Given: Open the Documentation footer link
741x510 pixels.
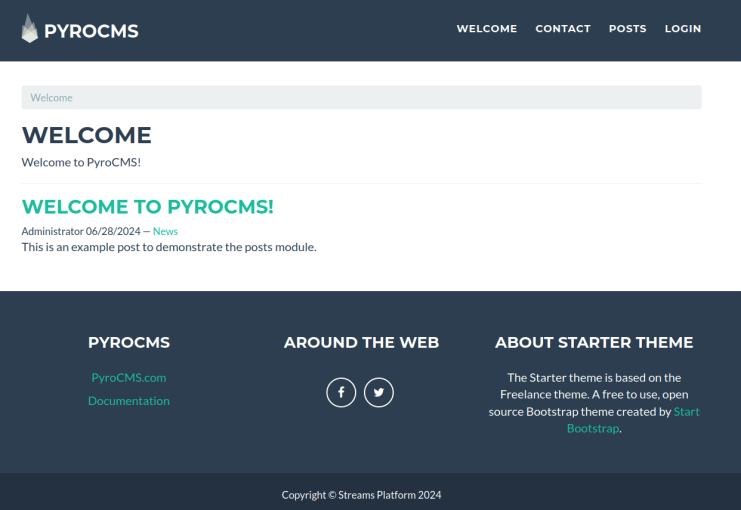Looking at the screenshot, I should pyautogui.click(x=129, y=401).
